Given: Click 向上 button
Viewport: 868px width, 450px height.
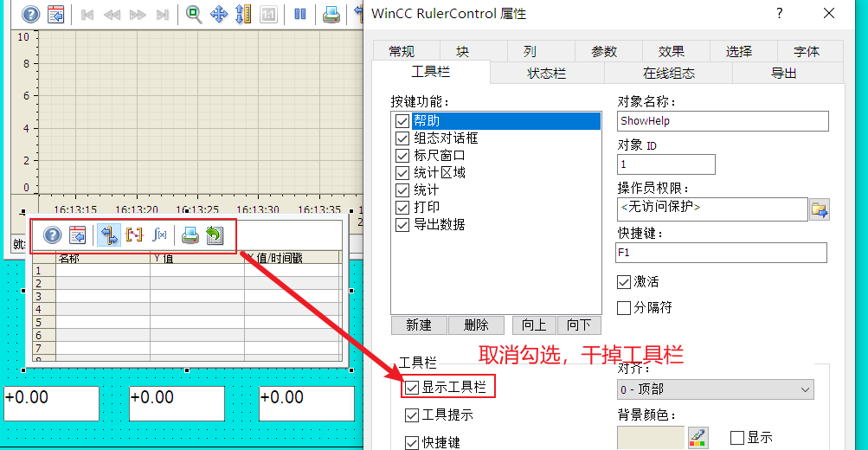Looking at the screenshot, I should click(x=534, y=325).
